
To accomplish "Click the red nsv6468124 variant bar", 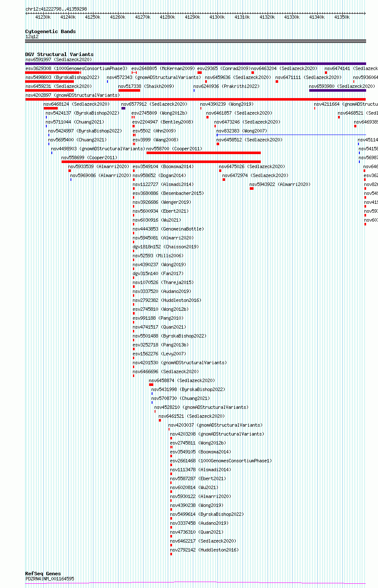I will click(x=51, y=108).
